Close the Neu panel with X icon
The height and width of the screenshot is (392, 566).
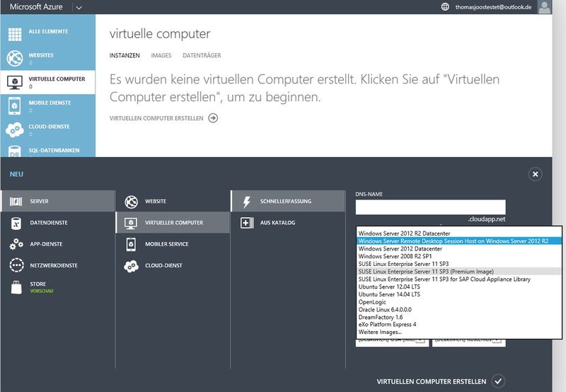point(536,174)
